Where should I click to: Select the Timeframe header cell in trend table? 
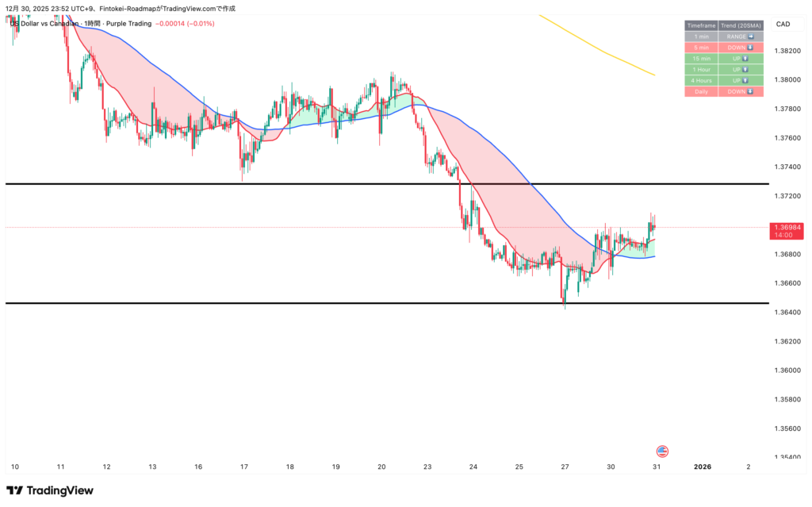click(700, 25)
